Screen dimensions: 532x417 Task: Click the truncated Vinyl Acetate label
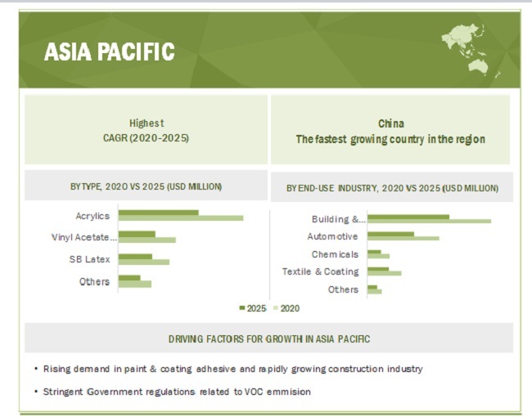[x=83, y=238]
